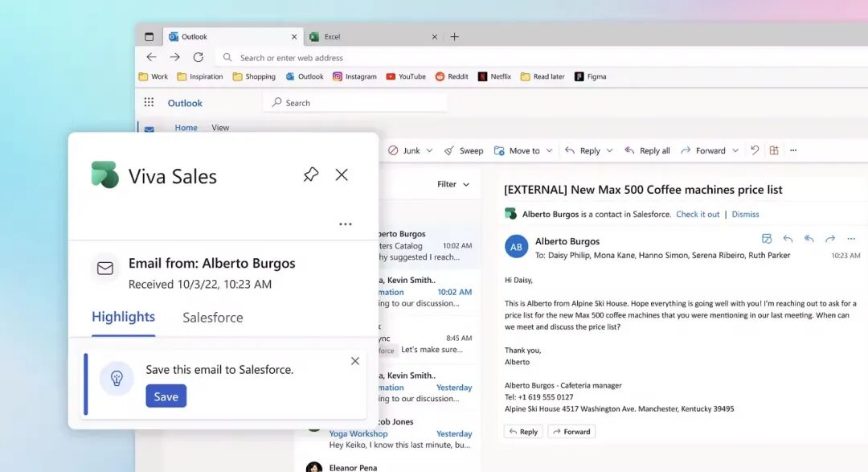Image resolution: width=868 pixels, height=472 pixels.
Task: Close the Viva Sales panel
Action: coord(342,174)
